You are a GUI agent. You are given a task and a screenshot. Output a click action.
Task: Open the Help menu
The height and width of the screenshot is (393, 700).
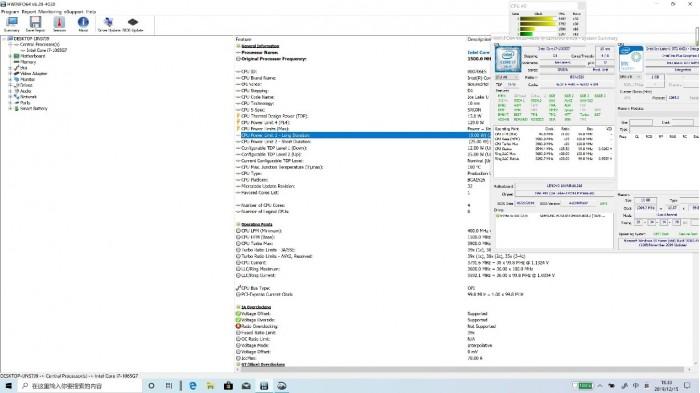tap(91, 12)
